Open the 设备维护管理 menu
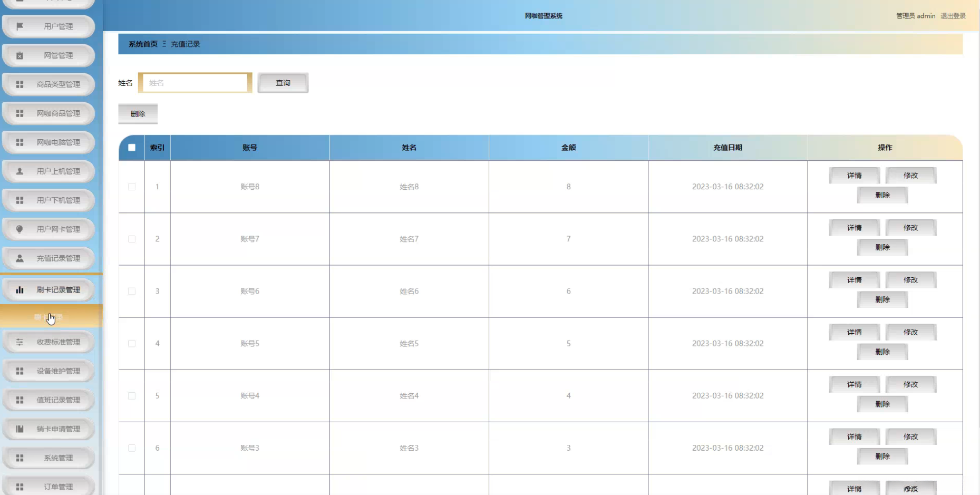This screenshot has height=495, width=980. [x=48, y=371]
